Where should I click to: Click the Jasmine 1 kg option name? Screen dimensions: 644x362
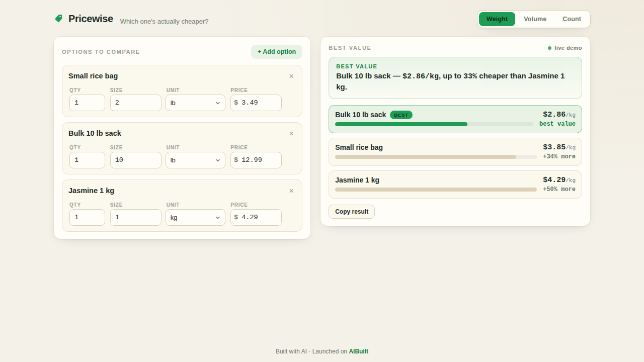coord(91,191)
